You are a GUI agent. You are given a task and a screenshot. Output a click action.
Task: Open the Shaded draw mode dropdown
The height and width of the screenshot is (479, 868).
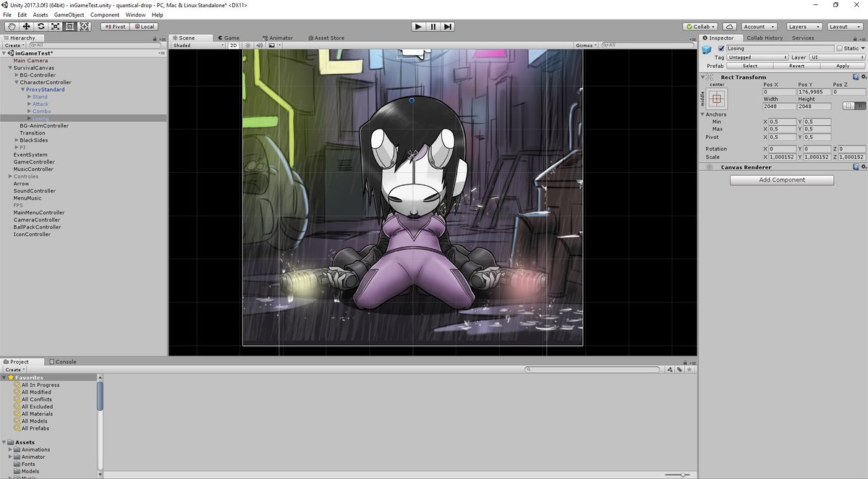[x=199, y=45]
